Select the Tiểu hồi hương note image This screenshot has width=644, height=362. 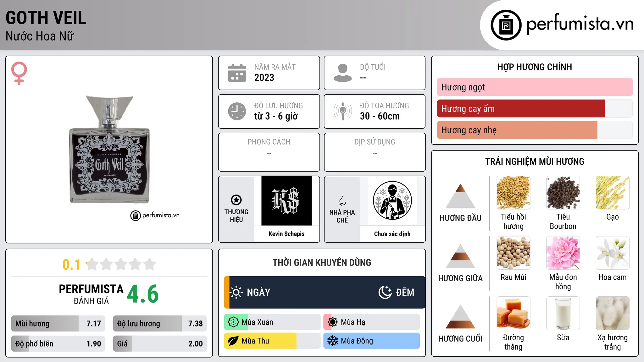pyautogui.click(x=513, y=193)
